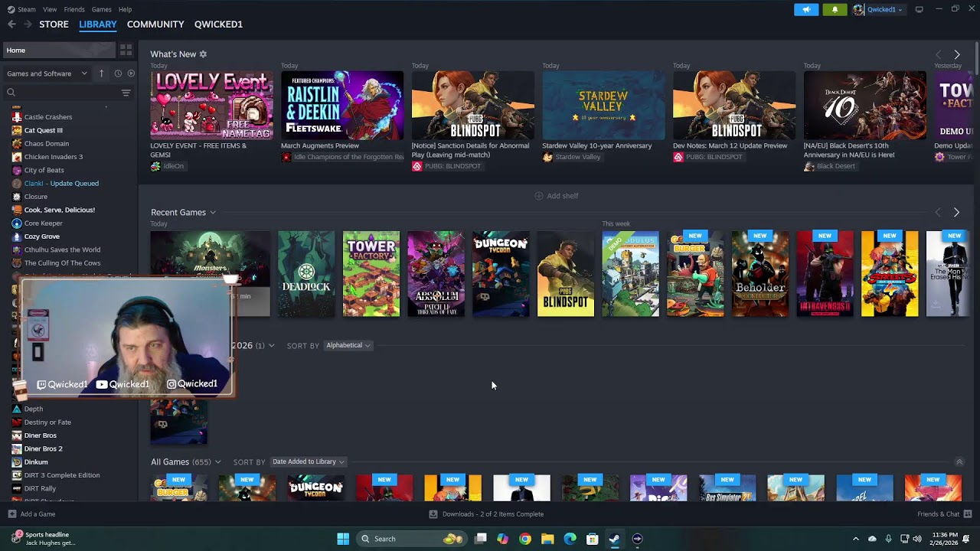Viewport: 980px width, 551px height.
Task: Open Downloads - 2 of 2 Items Complete
Action: pos(493,514)
